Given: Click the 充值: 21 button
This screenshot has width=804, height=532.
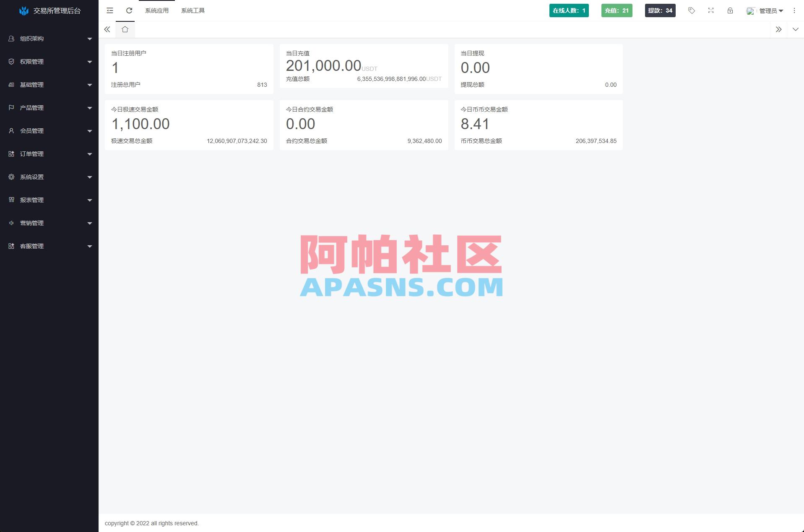Looking at the screenshot, I should 617,10.
